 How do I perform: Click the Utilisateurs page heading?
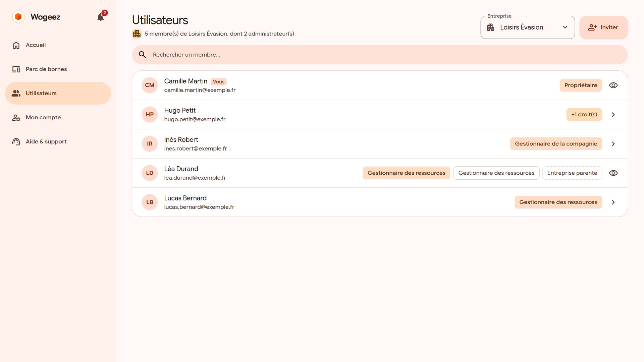pos(160,20)
